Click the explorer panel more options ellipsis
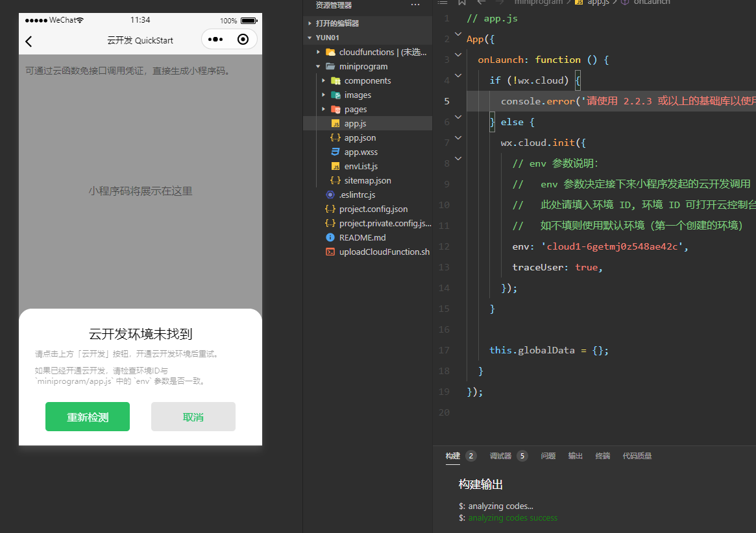This screenshot has width=756, height=533. [x=415, y=5]
